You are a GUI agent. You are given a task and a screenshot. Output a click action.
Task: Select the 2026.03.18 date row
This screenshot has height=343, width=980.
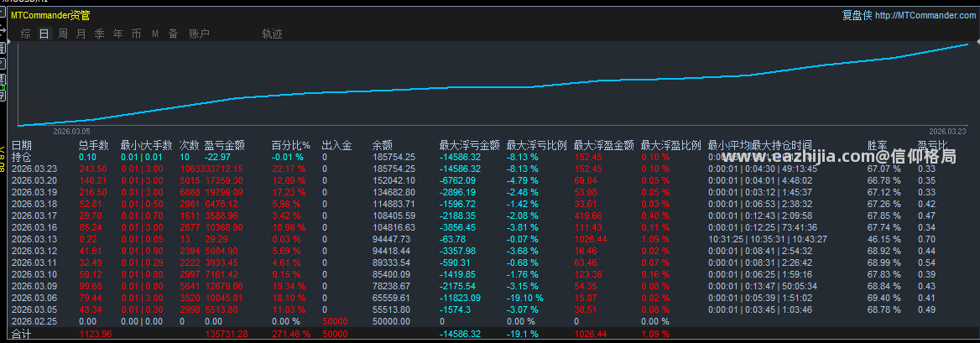tap(34, 204)
